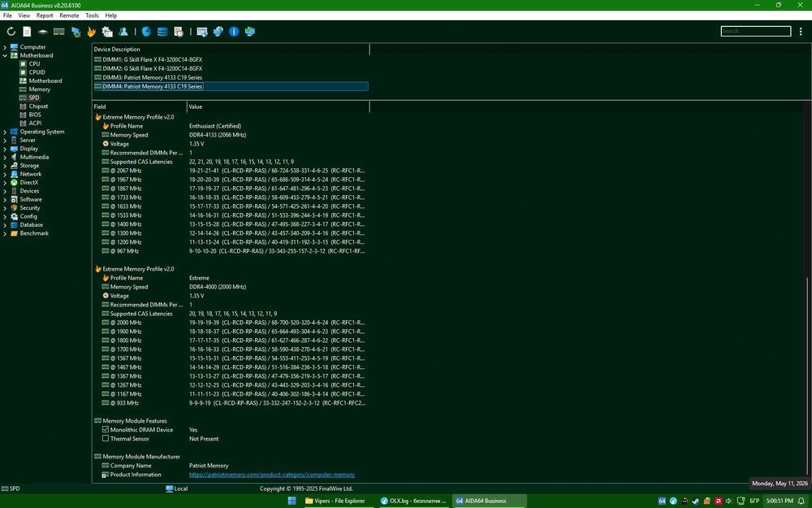The width and height of the screenshot is (812, 508).
Task: Launch the System Stability Test flame icon
Action: point(91,32)
